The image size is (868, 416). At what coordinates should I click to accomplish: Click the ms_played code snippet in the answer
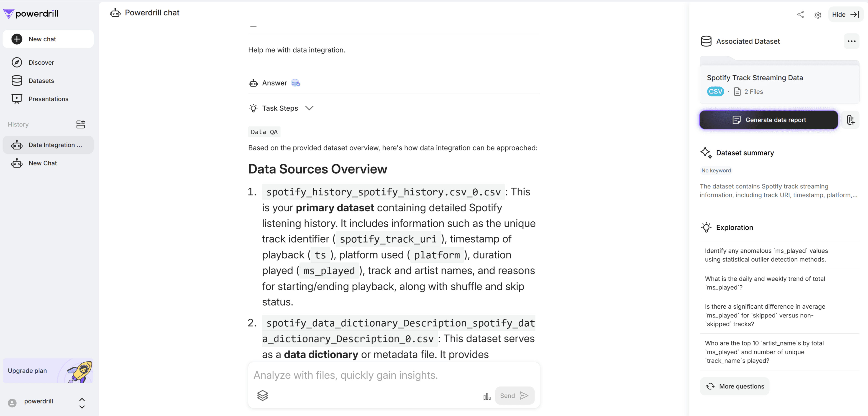(329, 271)
